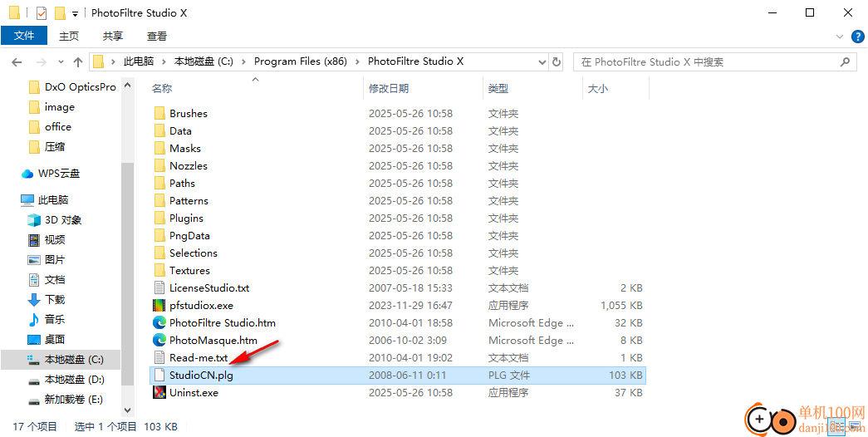Navigate to 本地磁盘 (C:) breadcrumb
The width and height of the screenshot is (868, 437).
coord(204,61)
